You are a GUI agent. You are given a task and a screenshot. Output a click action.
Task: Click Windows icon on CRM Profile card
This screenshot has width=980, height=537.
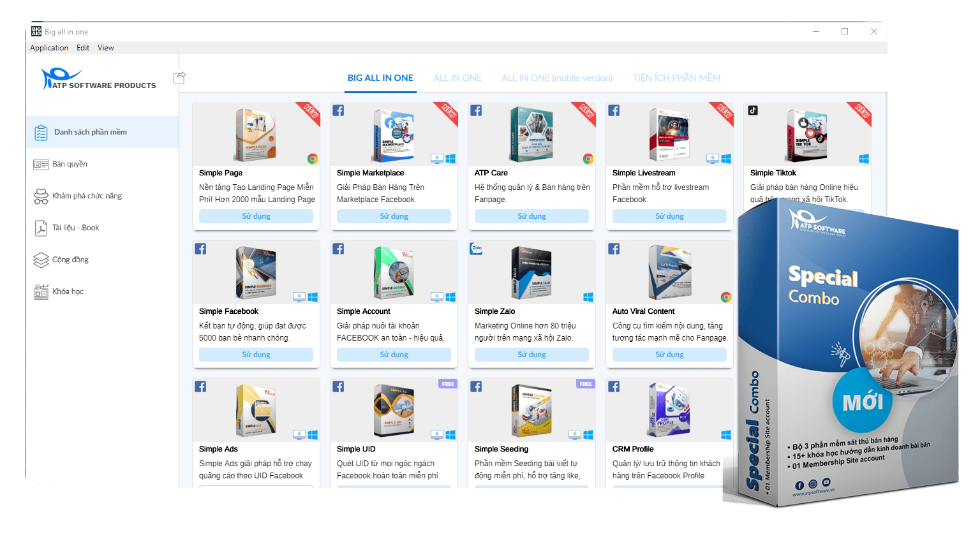726,435
